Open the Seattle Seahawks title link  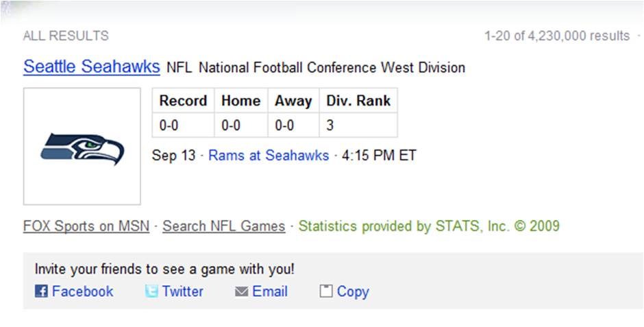[x=91, y=67]
